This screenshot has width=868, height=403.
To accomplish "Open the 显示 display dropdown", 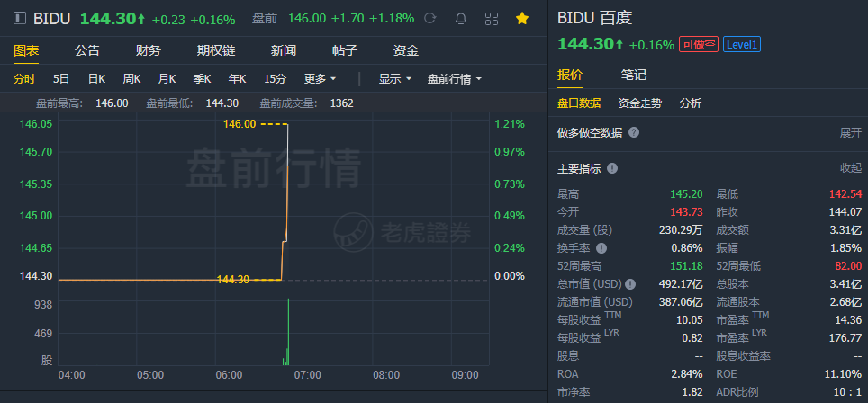I will tap(394, 78).
